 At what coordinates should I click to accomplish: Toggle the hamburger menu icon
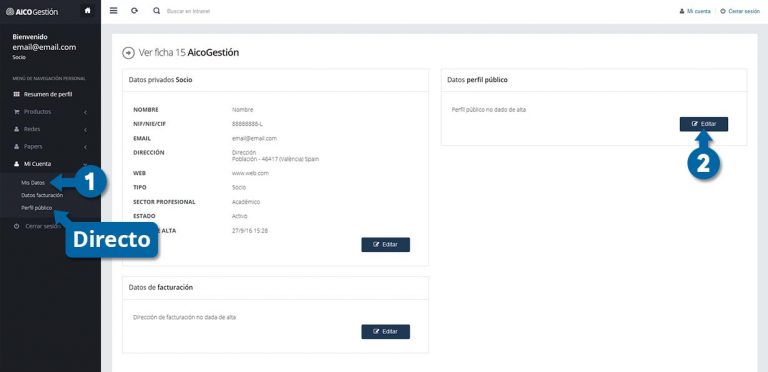pyautogui.click(x=114, y=11)
